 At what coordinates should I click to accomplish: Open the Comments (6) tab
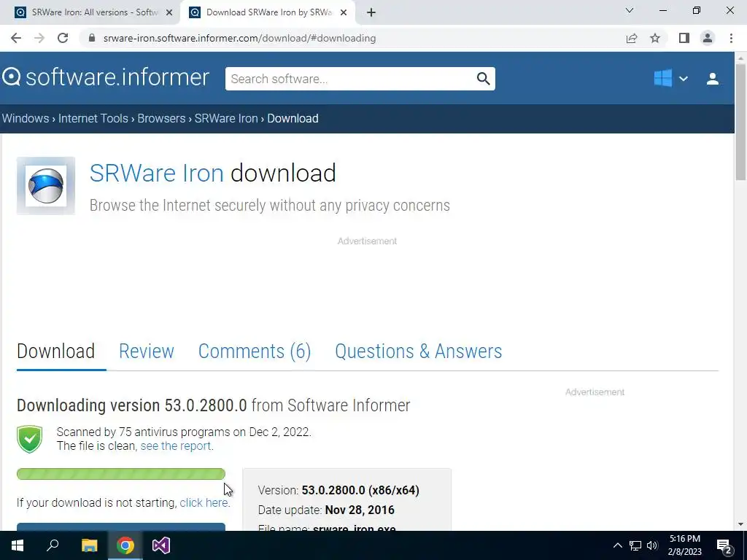click(255, 351)
